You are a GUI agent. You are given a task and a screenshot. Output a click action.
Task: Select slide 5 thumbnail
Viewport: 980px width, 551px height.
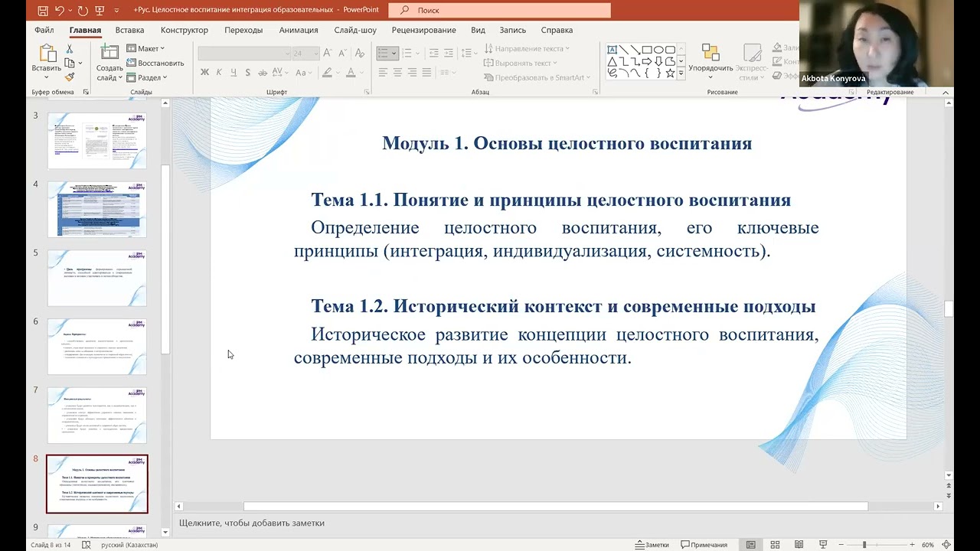click(x=96, y=277)
